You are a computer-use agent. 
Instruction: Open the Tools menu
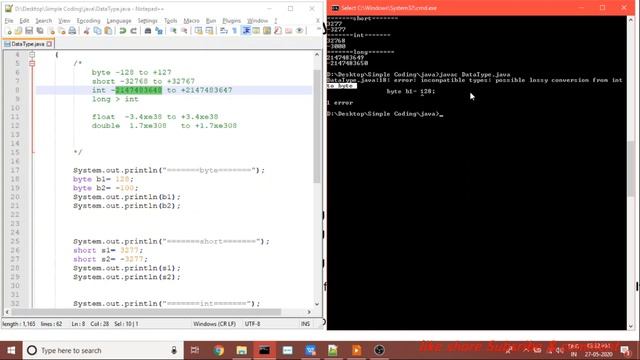click(171, 20)
